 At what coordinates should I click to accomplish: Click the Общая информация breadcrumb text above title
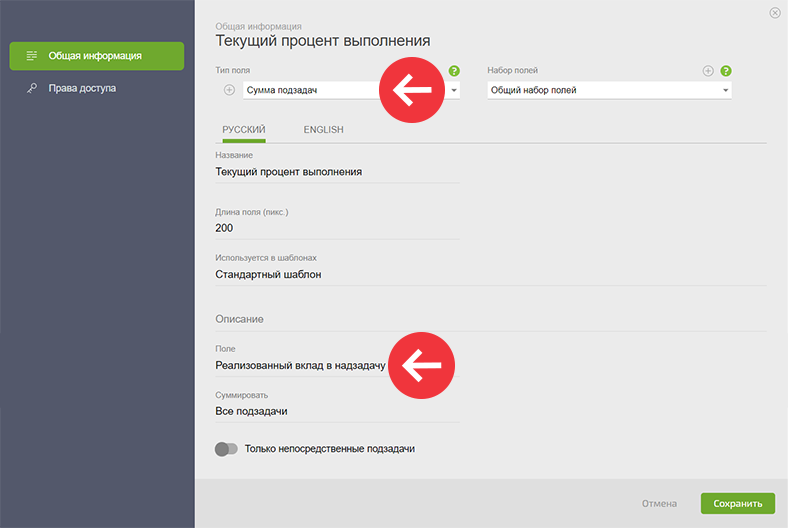pyautogui.click(x=258, y=26)
